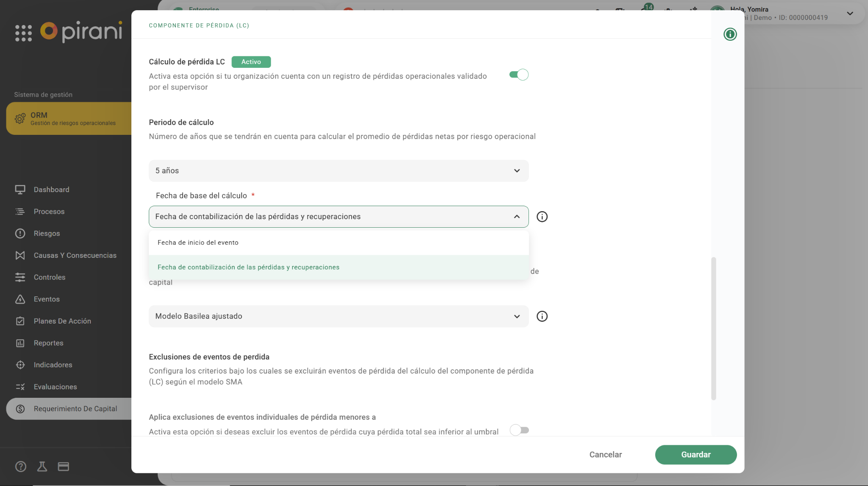
Task: Collapse the Fecha de base del cálculo dropdown
Action: click(x=517, y=217)
